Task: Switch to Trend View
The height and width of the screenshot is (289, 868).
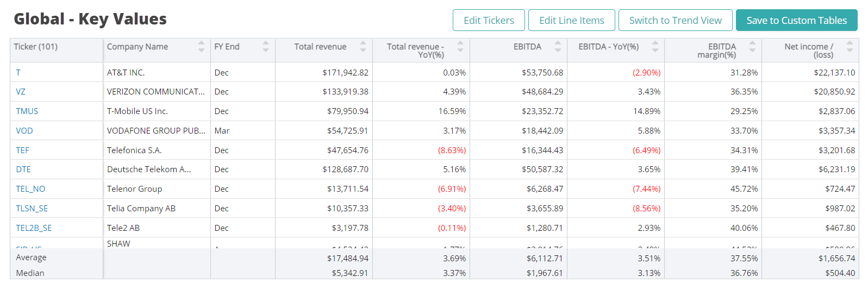Action: 675,21
